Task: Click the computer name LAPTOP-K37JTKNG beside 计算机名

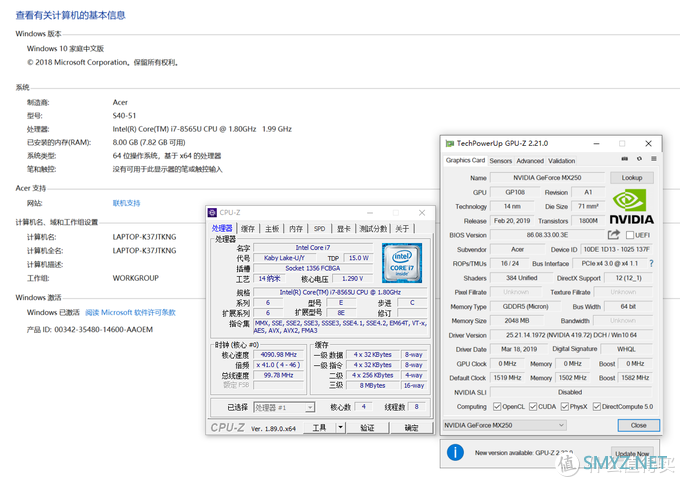Action: click(144, 237)
